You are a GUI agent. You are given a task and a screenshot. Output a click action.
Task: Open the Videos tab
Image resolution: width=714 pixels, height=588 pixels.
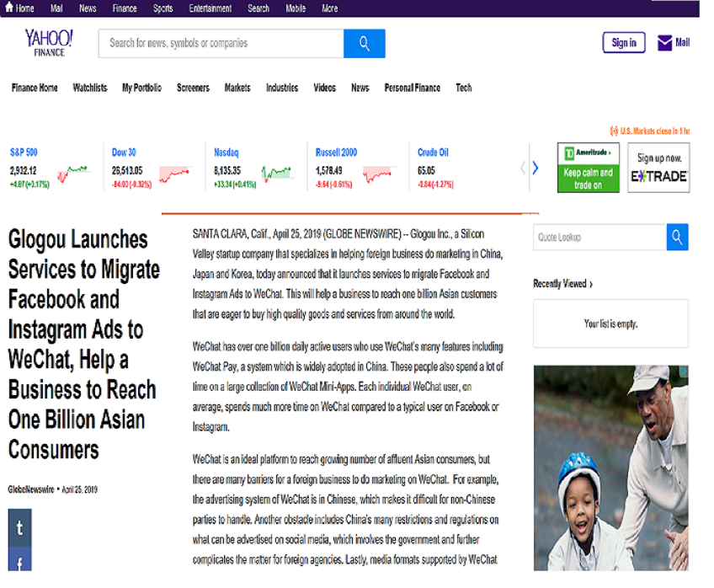click(x=324, y=88)
